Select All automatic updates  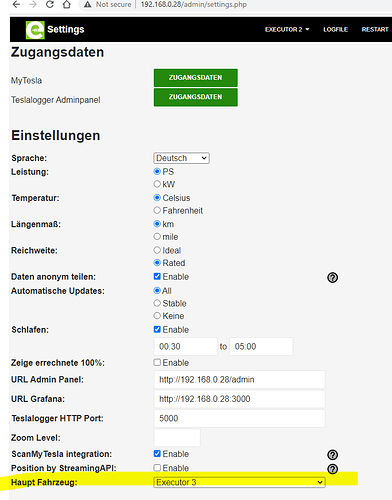[157, 290]
